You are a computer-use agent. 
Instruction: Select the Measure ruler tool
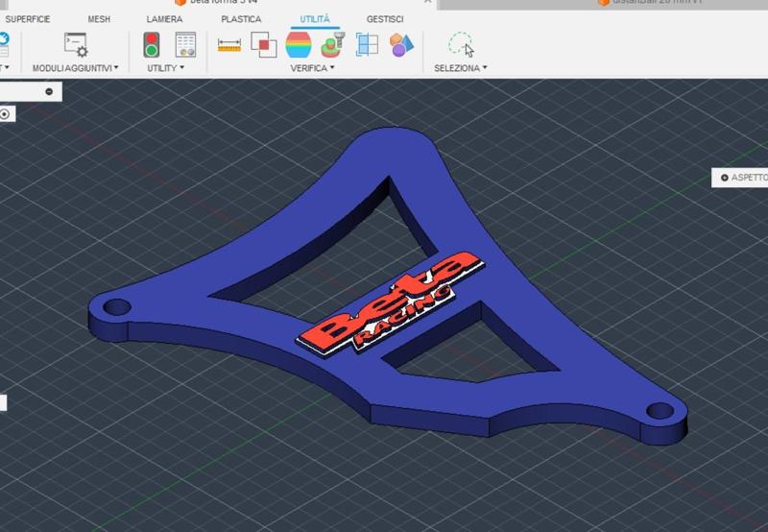[229, 45]
